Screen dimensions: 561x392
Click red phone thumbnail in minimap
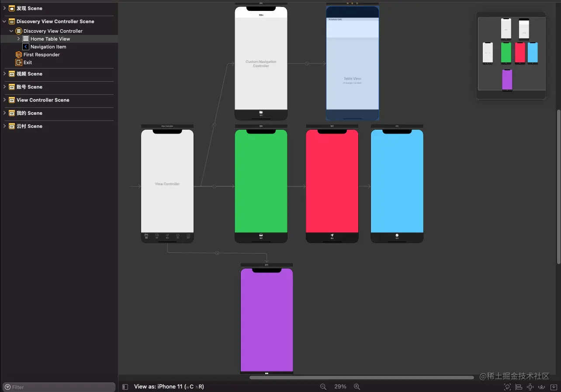(x=520, y=53)
